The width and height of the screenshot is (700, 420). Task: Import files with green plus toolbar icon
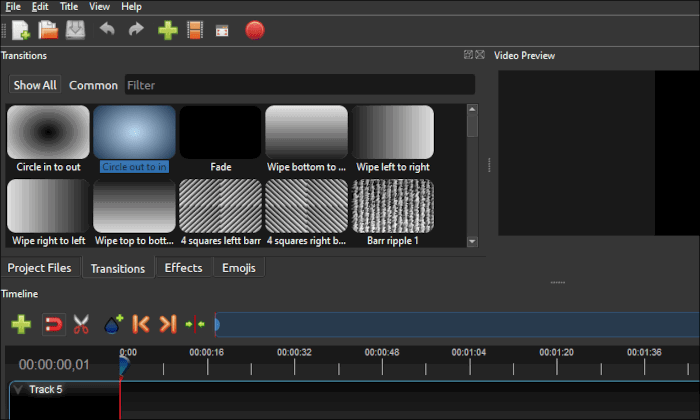168,30
